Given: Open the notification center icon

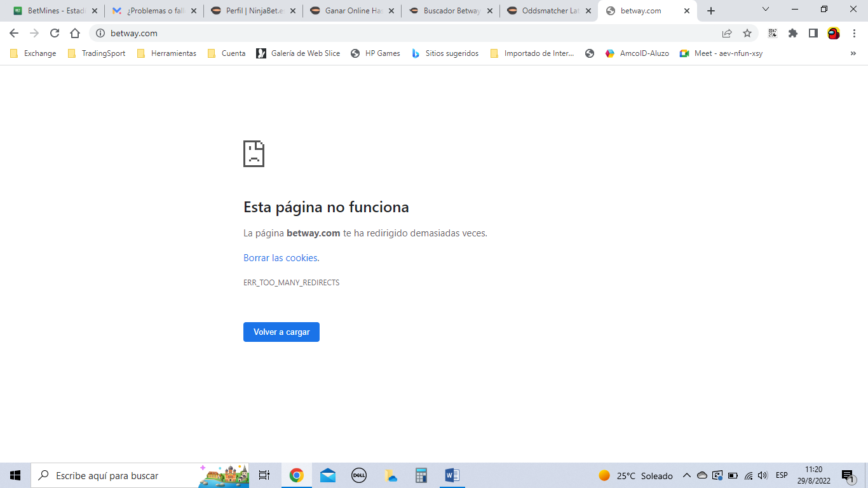Looking at the screenshot, I should (848, 475).
